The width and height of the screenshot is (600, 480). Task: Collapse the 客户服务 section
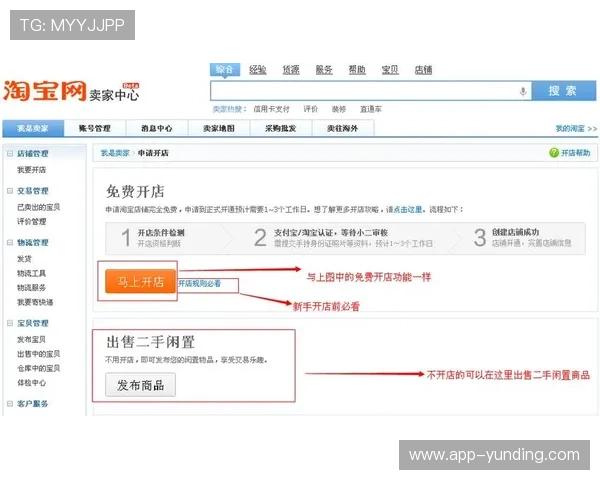coord(10,403)
